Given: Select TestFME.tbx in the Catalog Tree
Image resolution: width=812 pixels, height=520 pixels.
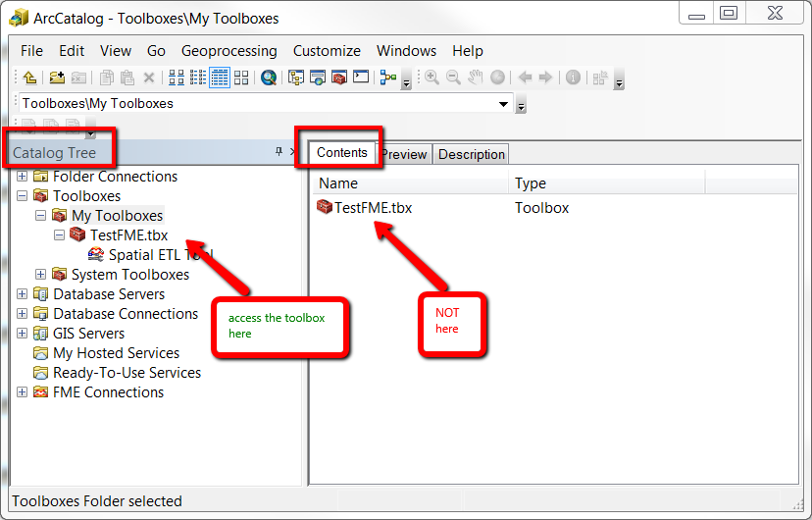Looking at the screenshot, I should 128,235.
